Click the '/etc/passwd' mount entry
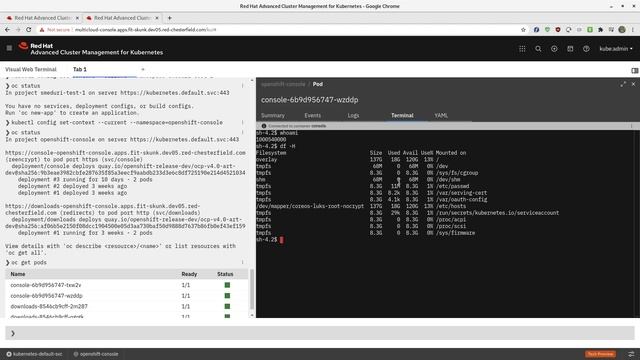Screen dimensions: 640x360 [452, 186]
